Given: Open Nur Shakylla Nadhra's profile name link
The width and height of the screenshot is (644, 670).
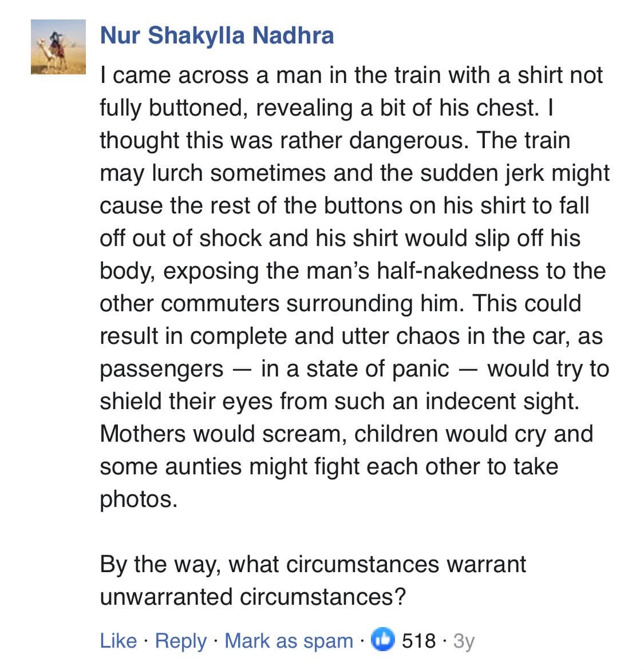Looking at the screenshot, I should click(216, 35).
